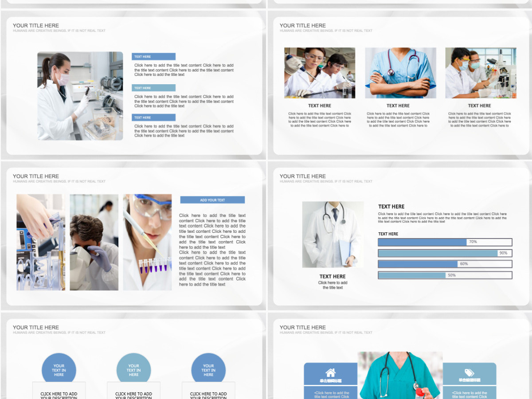Click description box under the middle circle
Image resolution: width=532 pixels, height=399 pixels.
pyautogui.click(x=133, y=391)
